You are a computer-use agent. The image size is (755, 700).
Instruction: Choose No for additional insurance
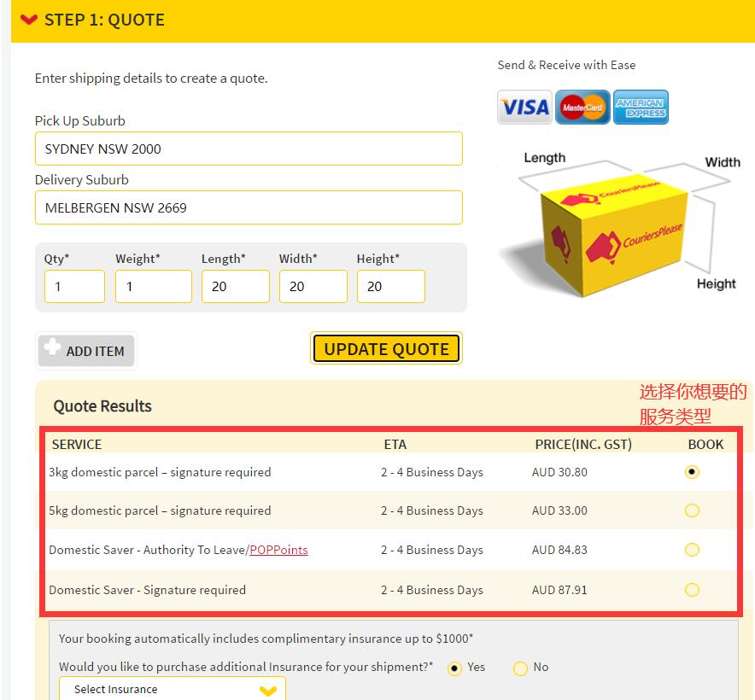click(520, 668)
